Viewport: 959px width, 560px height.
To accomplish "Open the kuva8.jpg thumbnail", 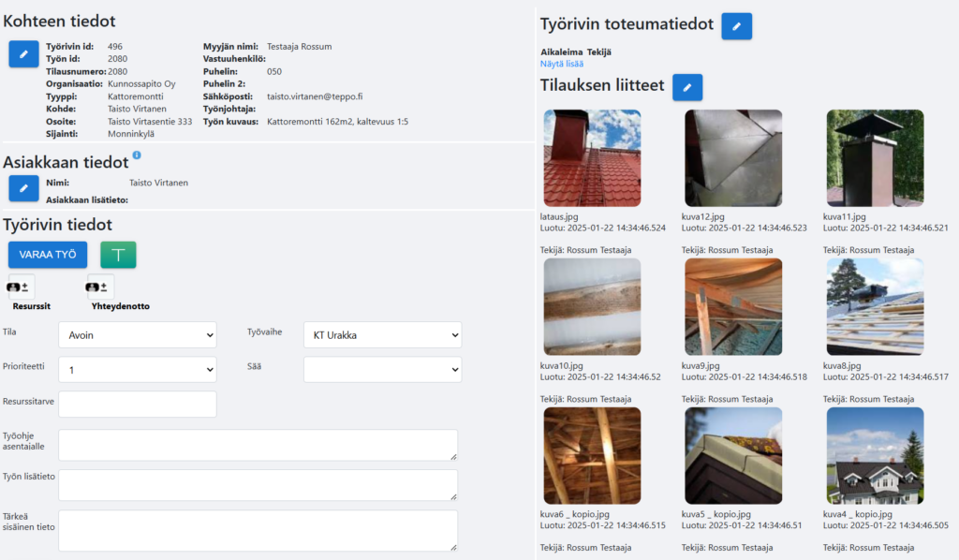I will [x=876, y=307].
